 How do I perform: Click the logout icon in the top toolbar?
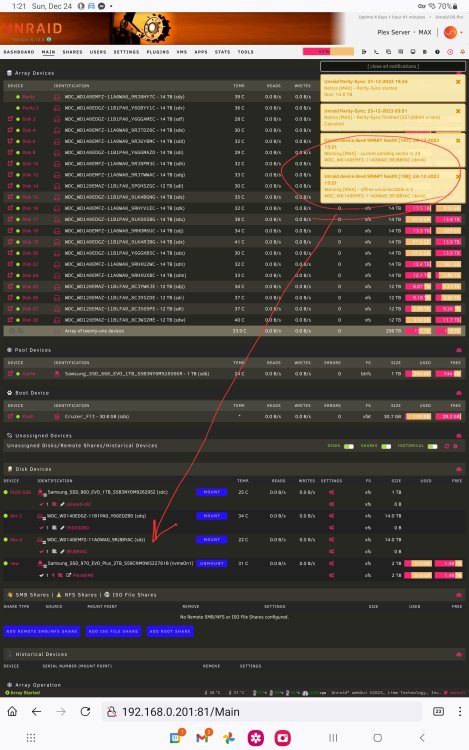pyautogui.click(x=364, y=52)
